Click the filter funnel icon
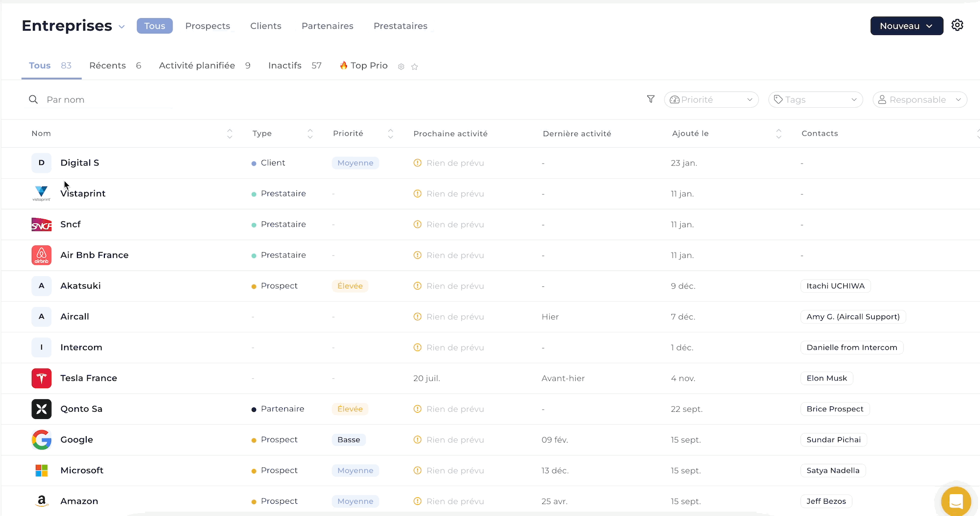Image resolution: width=980 pixels, height=516 pixels. click(651, 99)
